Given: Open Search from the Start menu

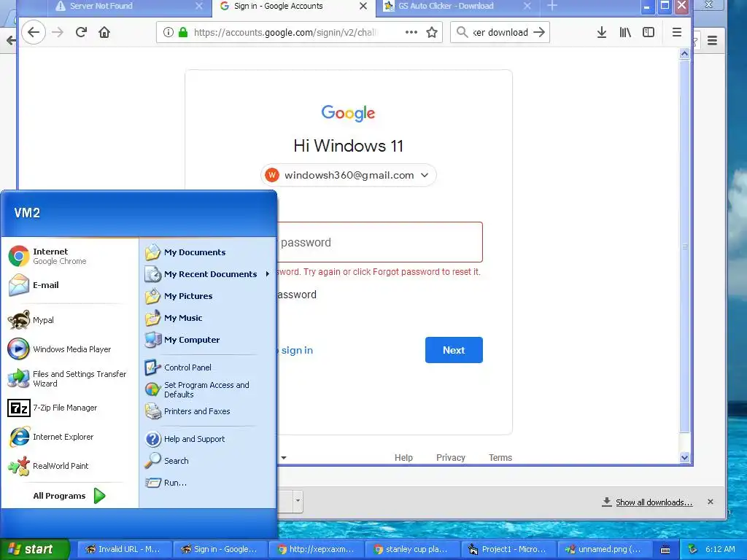Looking at the screenshot, I should point(208,461).
